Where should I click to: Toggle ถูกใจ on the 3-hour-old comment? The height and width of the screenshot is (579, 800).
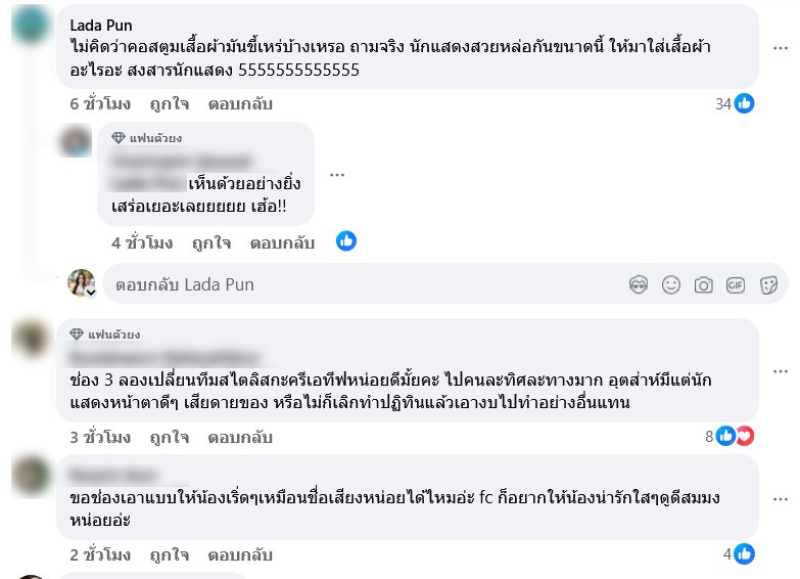pyautogui.click(x=171, y=437)
